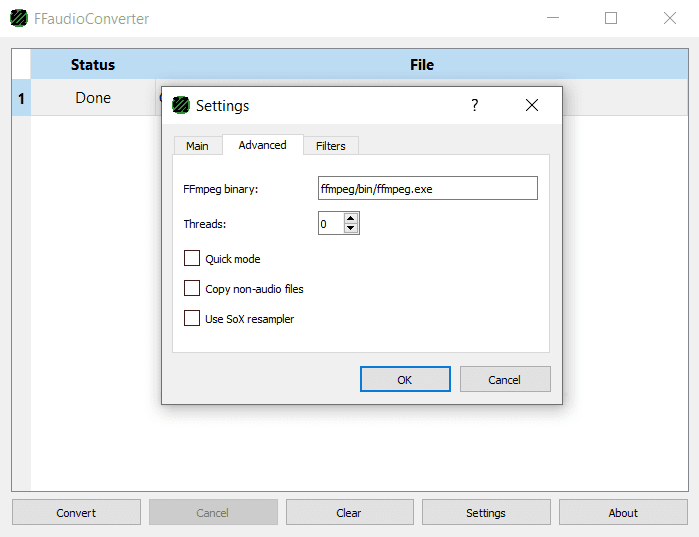Click the Convert button

coord(76,513)
